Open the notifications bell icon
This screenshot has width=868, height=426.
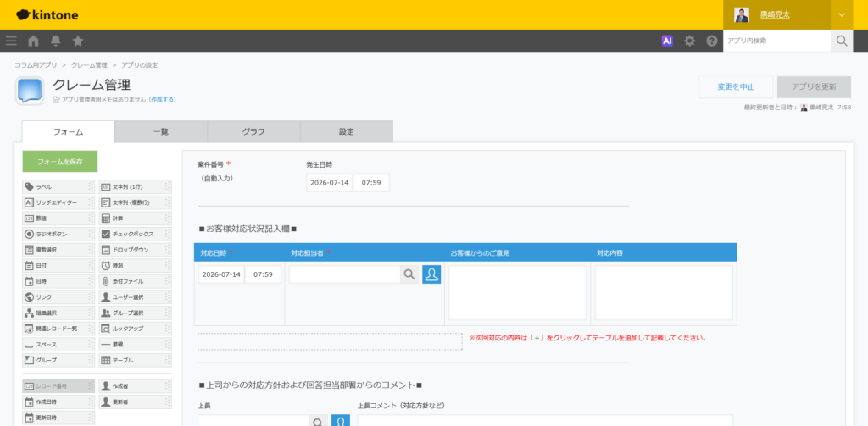coord(56,41)
